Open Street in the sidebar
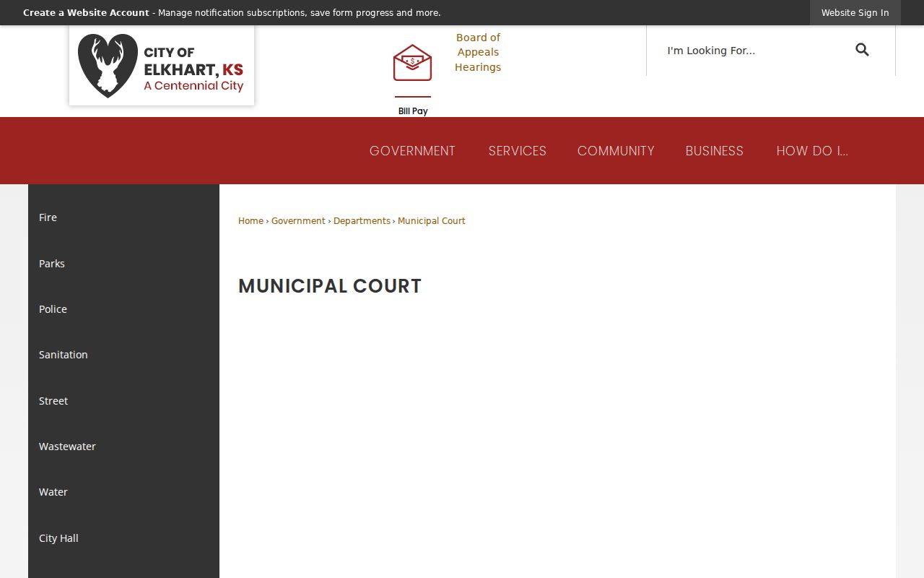This screenshot has width=924, height=578. tap(123, 401)
